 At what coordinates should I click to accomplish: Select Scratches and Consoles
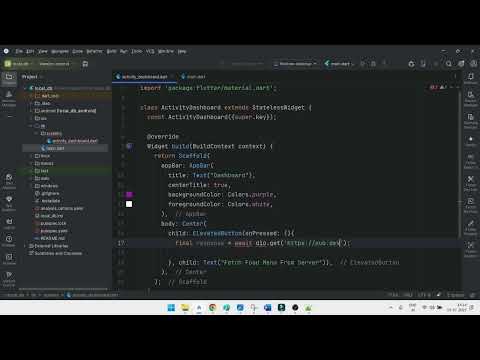(x=55, y=253)
